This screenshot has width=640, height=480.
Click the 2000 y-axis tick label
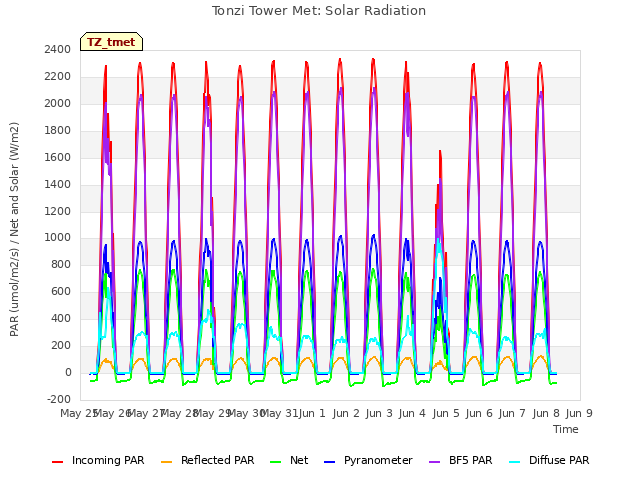click(x=58, y=103)
